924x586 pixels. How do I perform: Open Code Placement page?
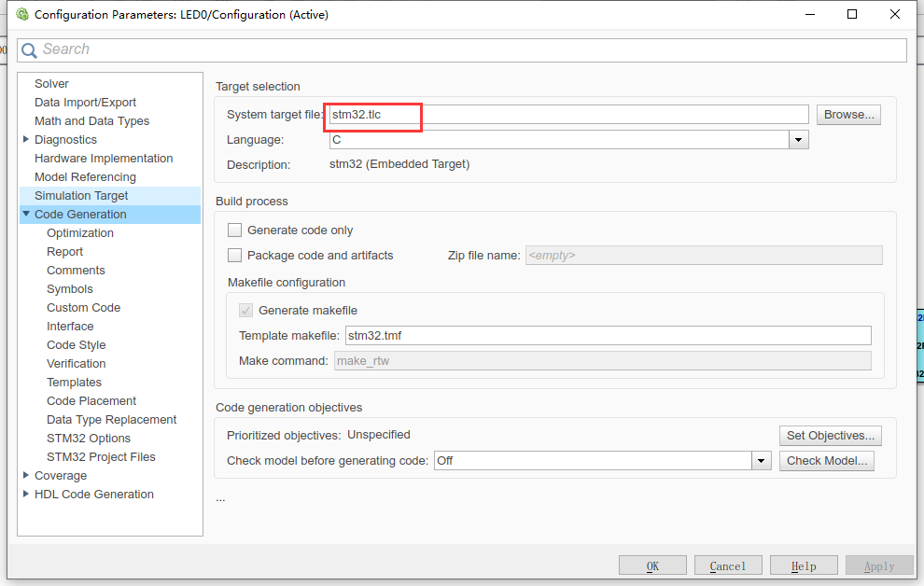[91, 401]
